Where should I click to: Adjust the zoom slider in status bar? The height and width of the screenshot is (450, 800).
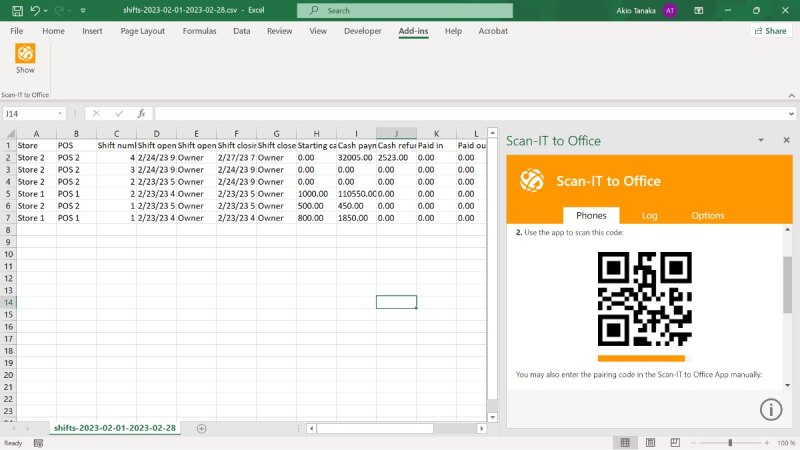click(730, 442)
